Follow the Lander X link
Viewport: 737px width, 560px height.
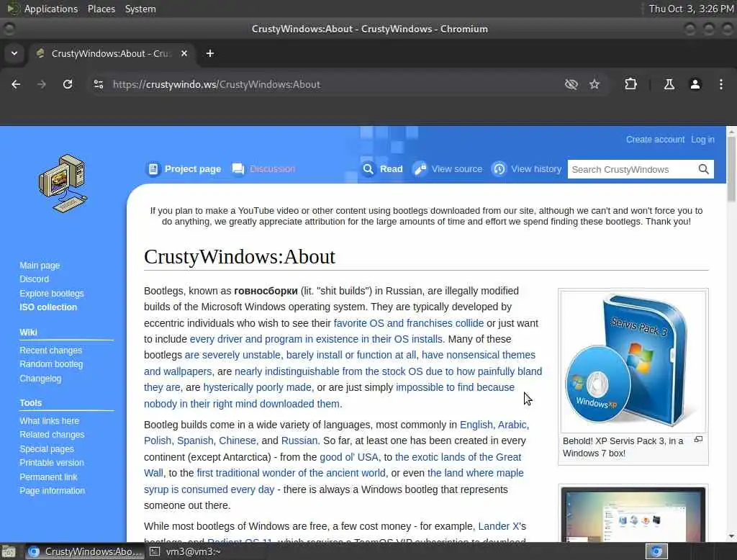498,526
